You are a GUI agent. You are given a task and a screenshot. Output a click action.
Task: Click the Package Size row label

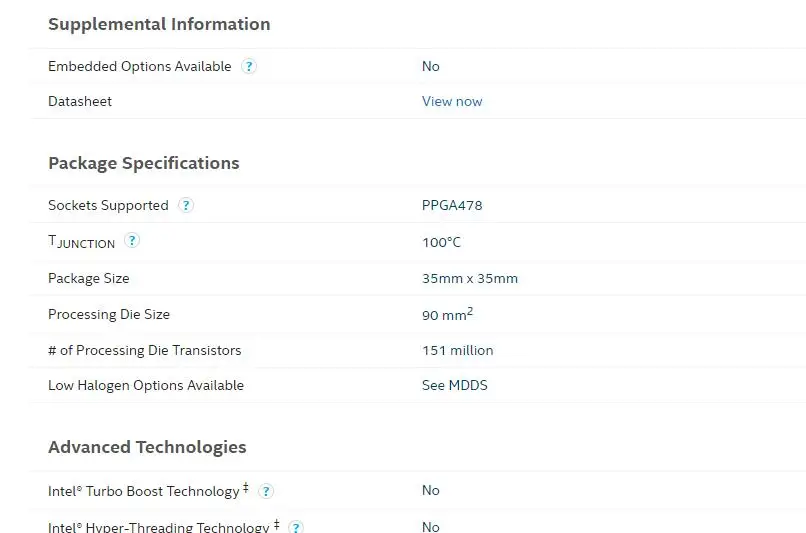(88, 278)
